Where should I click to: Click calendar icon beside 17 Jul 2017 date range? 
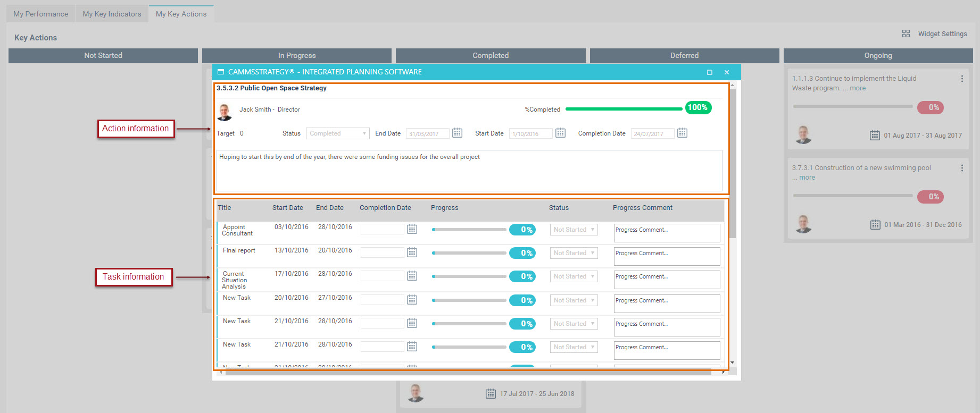(x=491, y=394)
